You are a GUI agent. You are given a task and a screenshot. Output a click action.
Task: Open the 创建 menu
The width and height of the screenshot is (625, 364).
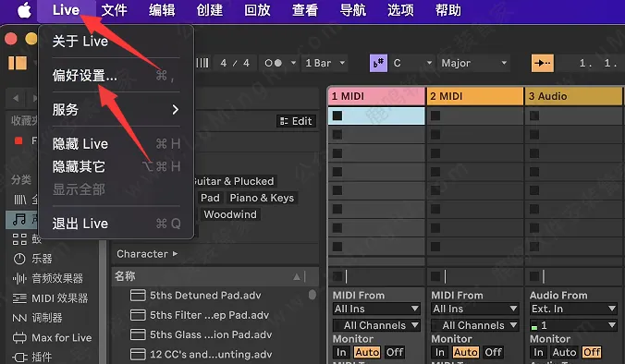[209, 10]
